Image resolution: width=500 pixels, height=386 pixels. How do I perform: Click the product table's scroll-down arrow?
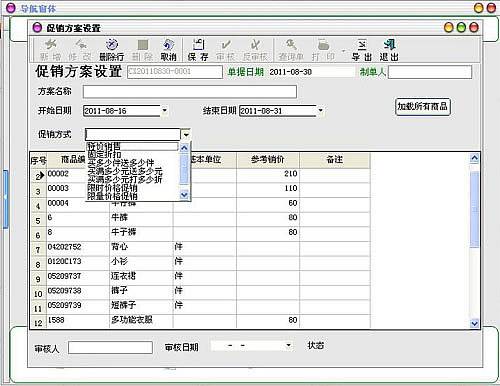pos(474,323)
